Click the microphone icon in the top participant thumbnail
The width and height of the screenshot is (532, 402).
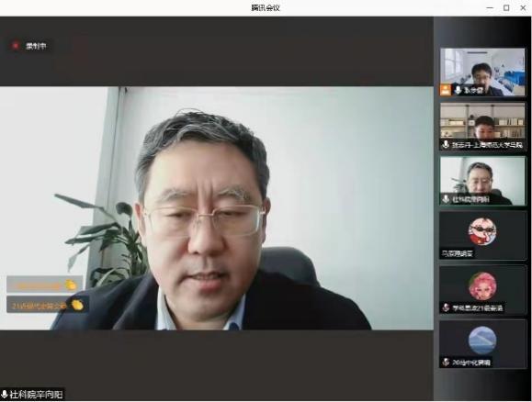pos(458,90)
